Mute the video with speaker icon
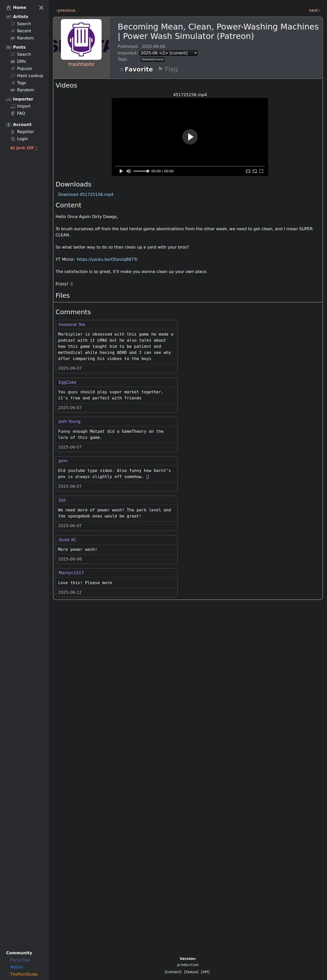Viewport: 327px width, 980px height. [129, 171]
